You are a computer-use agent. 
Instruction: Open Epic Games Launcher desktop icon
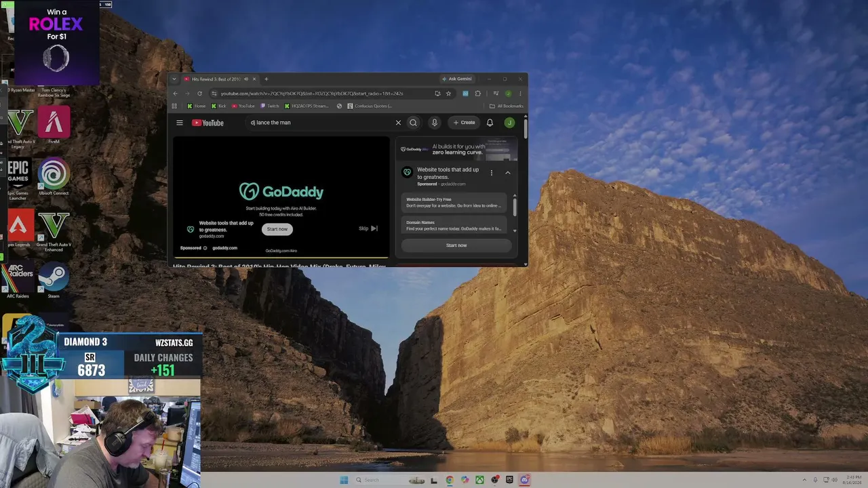[18, 179]
